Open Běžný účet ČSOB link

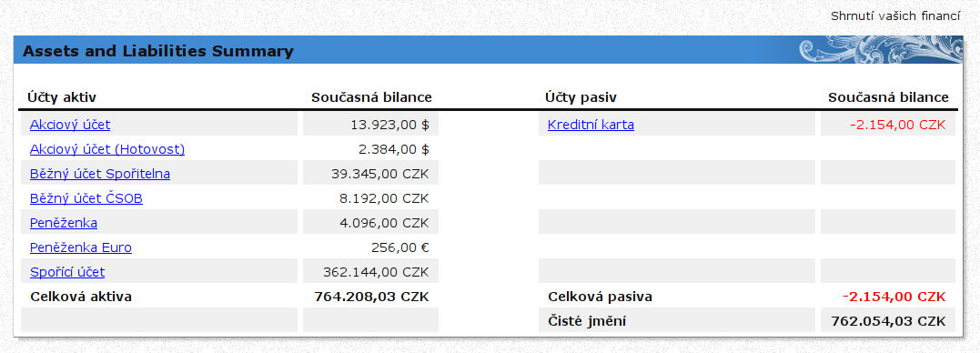86,198
